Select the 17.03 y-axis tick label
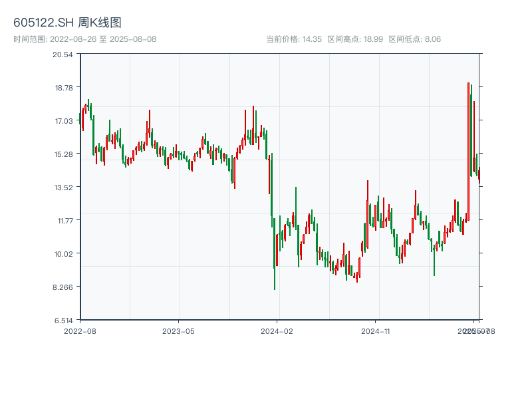The height and width of the screenshot is (399, 532). [63, 120]
